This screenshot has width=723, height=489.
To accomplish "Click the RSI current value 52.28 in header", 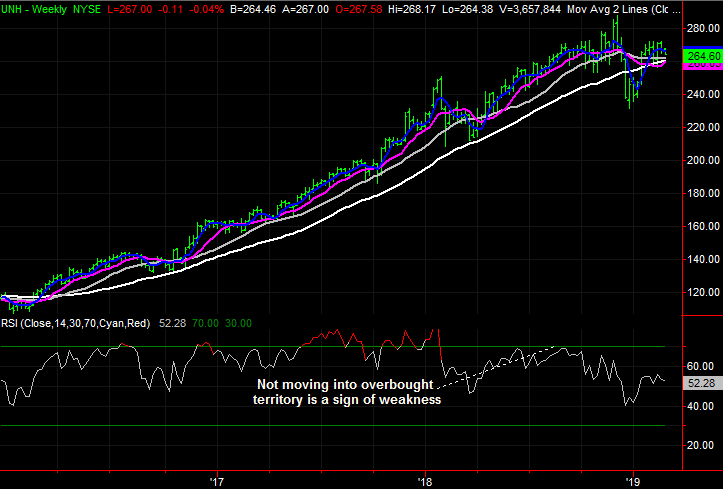I will 172,324.
